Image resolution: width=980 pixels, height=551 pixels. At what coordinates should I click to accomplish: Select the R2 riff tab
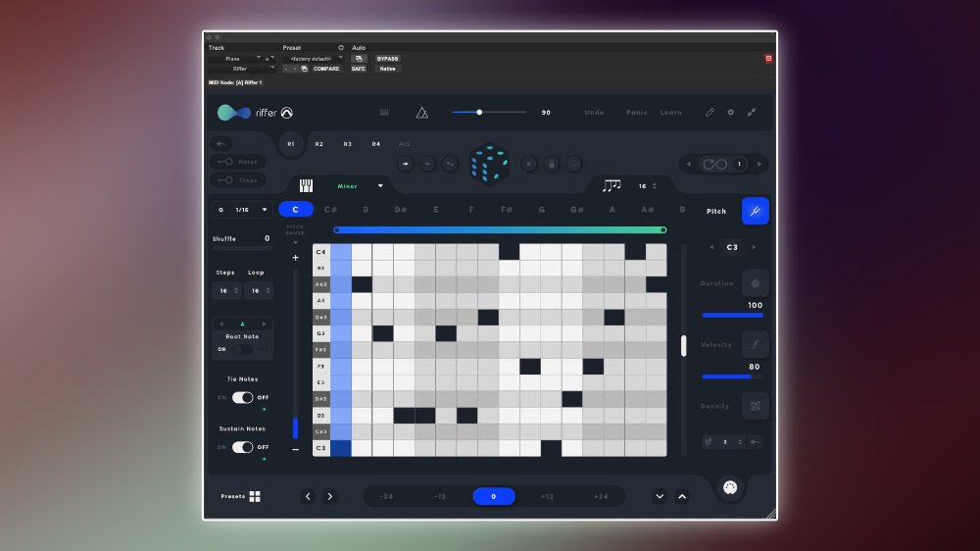[x=319, y=144]
